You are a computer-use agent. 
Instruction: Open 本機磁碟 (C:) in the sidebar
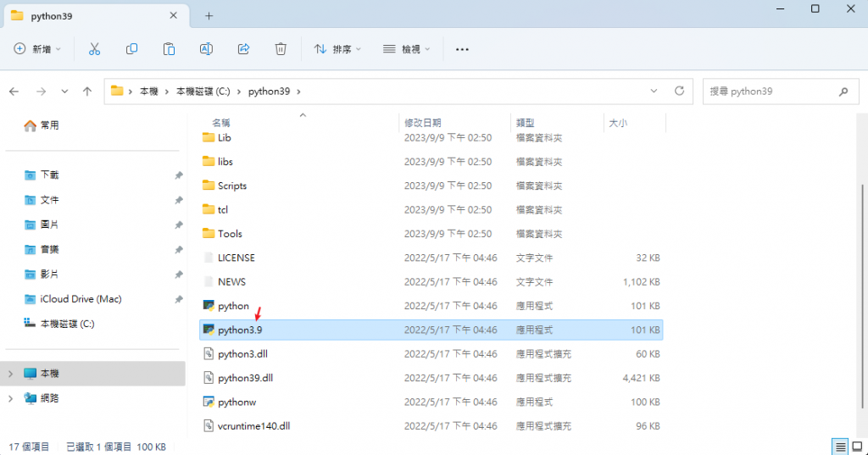coord(67,324)
